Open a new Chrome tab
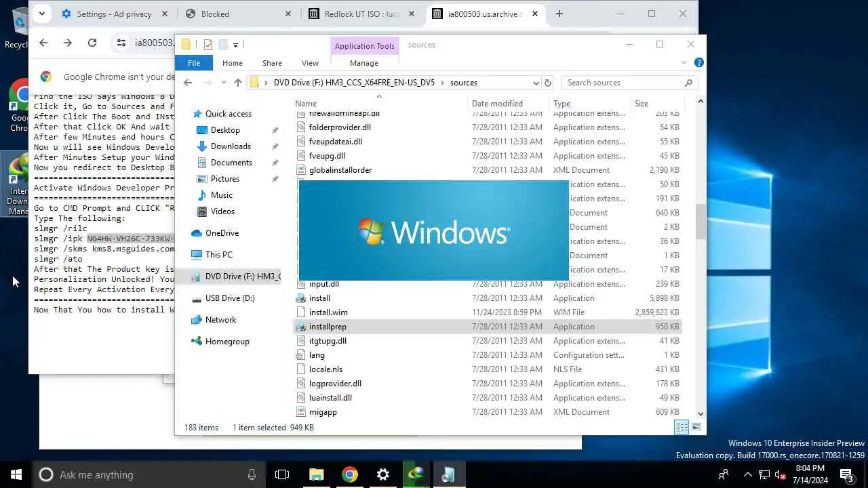Image resolution: width=868 pixels, height=488 pixels. (559, 14)
